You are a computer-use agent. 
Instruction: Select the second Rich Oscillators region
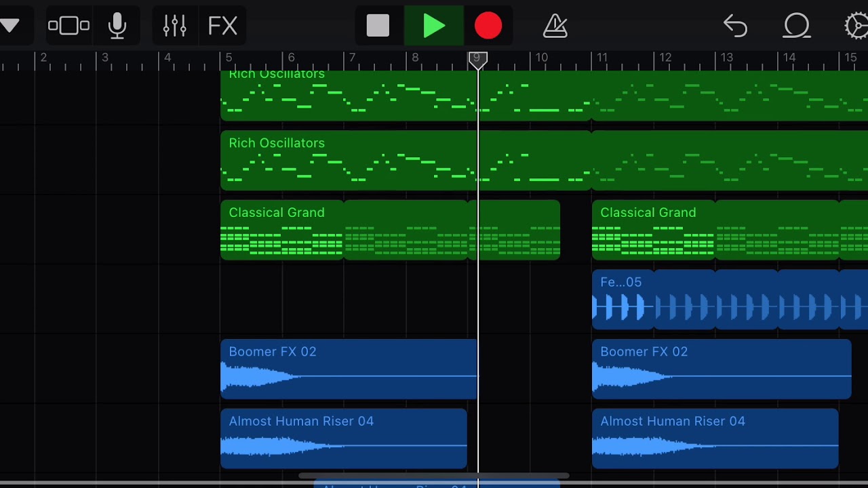click(x=406, y=161)
